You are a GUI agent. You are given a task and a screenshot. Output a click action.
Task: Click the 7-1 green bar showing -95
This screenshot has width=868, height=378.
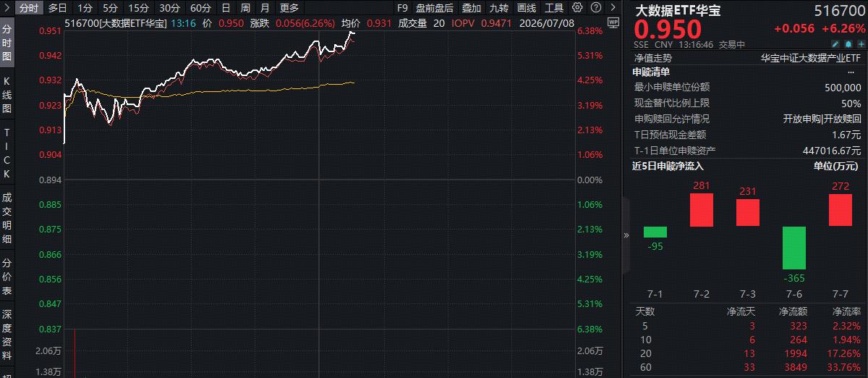coord(655,232)
